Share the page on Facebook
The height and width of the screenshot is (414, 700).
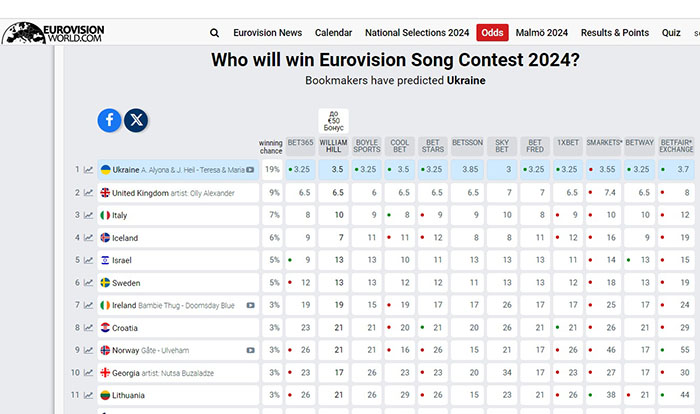pyautogui.click(x=109, y=120)
